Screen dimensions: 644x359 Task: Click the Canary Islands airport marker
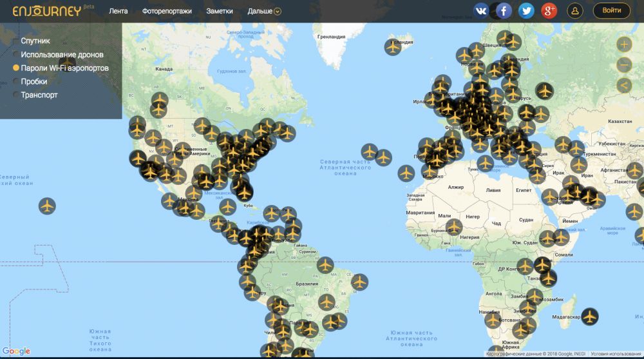(x=406, y=173)
